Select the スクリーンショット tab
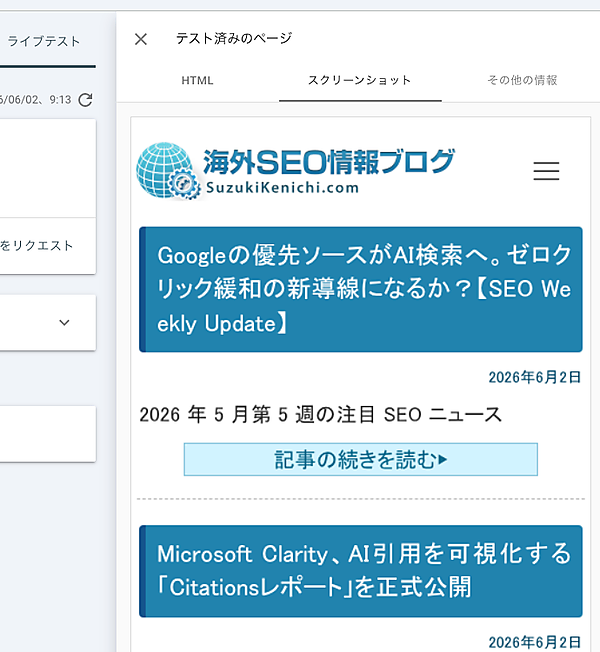This screenshot has height=652, width=600. [x=360, y=80]
